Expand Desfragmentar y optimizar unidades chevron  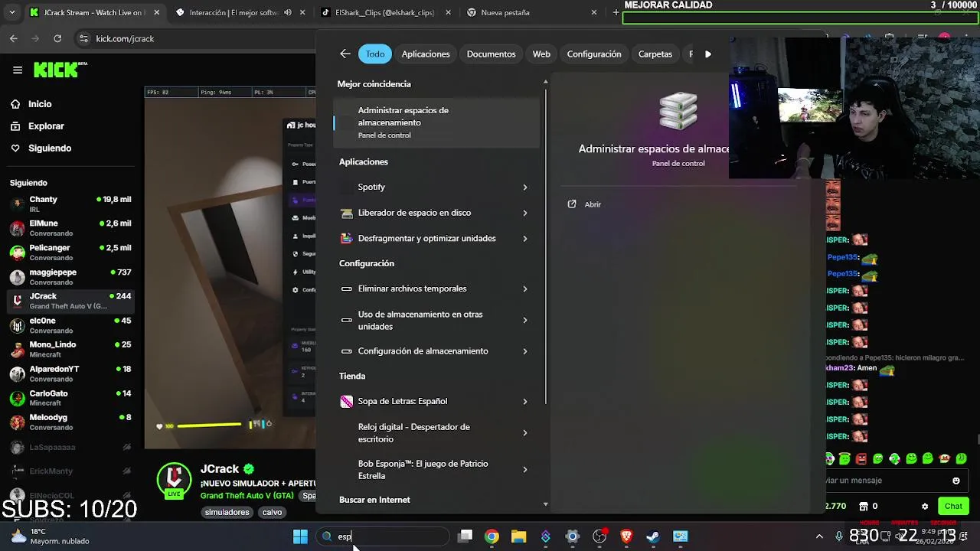525,238
